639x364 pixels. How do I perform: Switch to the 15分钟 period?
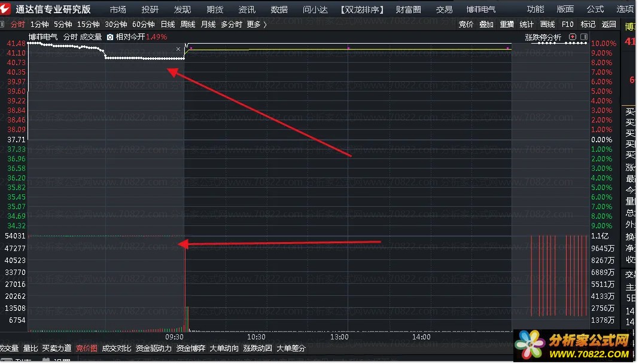tap(89, 25)
